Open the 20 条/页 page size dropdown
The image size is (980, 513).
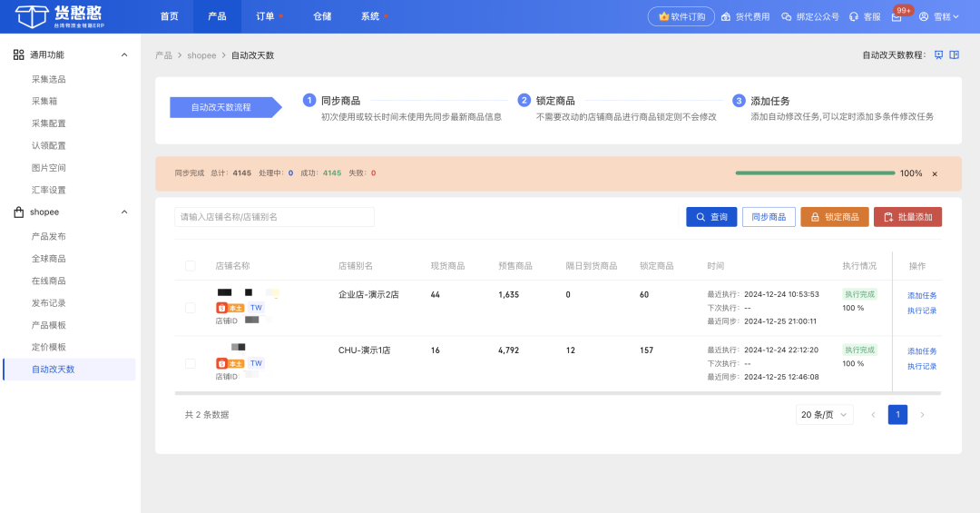click(824, 415)
